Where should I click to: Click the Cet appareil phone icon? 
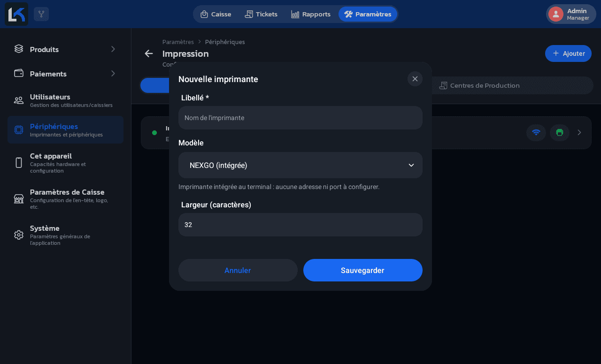click(x=19, y=163)
